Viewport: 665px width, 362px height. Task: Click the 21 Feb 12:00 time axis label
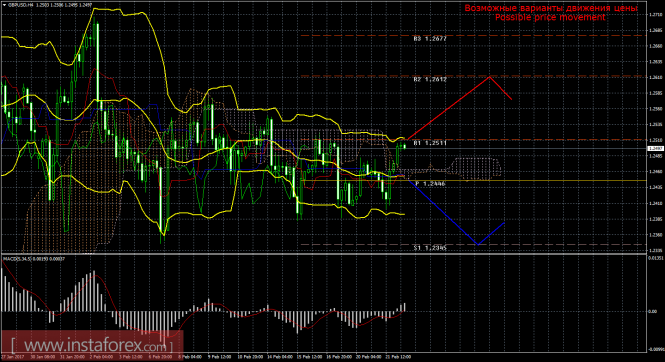point(400,357)
